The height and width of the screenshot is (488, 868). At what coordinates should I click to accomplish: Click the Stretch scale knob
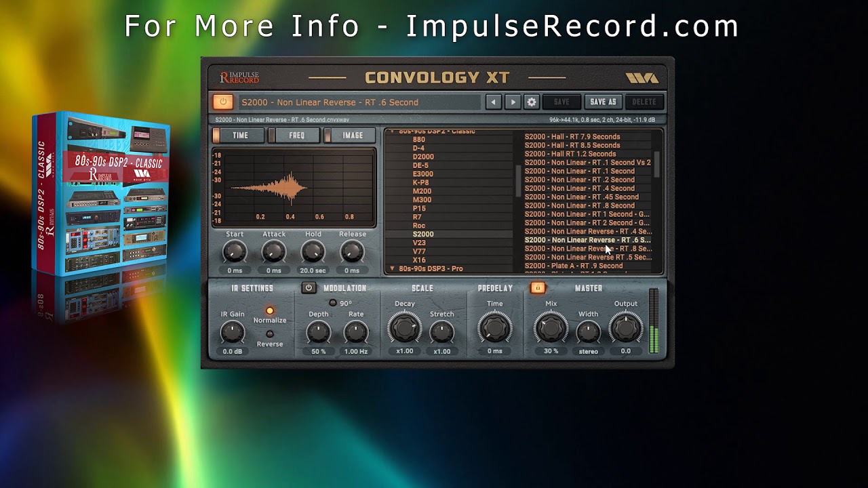pyautogui.click(x=442, y=332)
